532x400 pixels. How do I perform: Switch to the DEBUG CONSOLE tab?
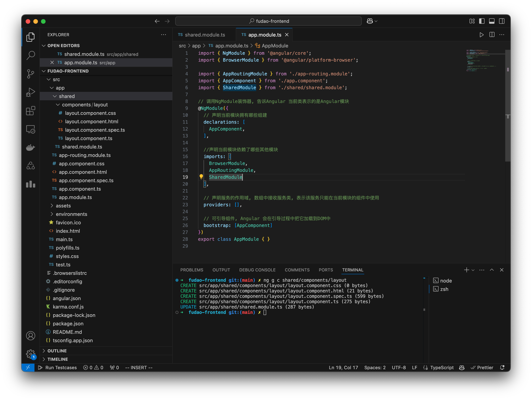coord(257,270)
